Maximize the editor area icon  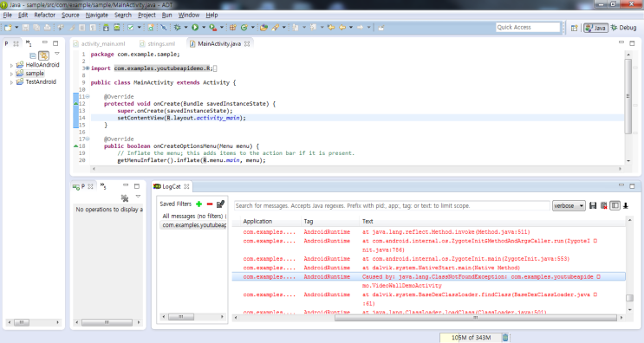632,42
